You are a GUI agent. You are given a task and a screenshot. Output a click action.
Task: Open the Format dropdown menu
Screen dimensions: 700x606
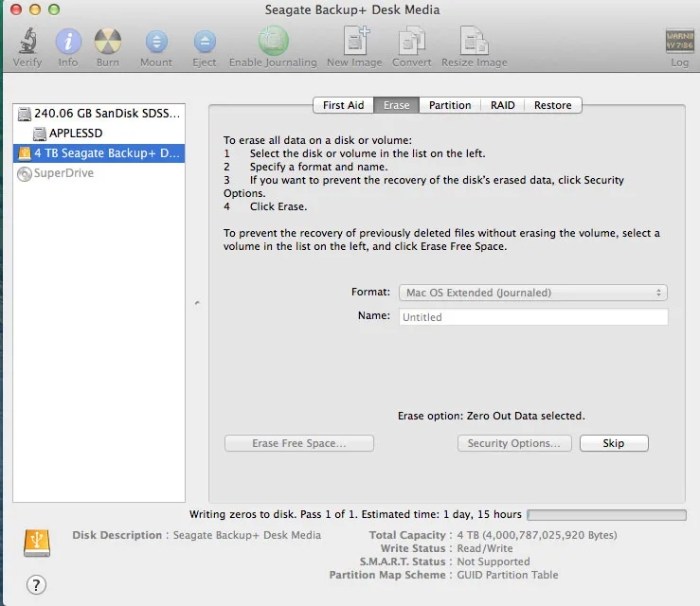point(533,293)
